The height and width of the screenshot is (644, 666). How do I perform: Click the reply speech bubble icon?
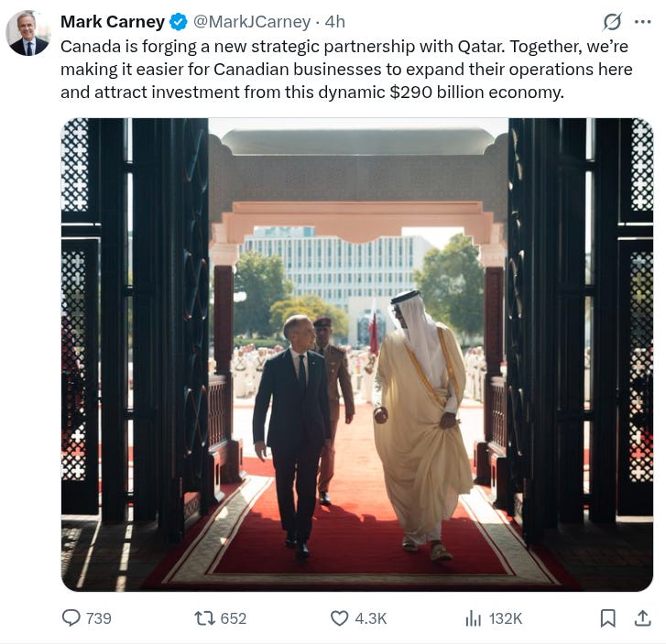point(71,618)
